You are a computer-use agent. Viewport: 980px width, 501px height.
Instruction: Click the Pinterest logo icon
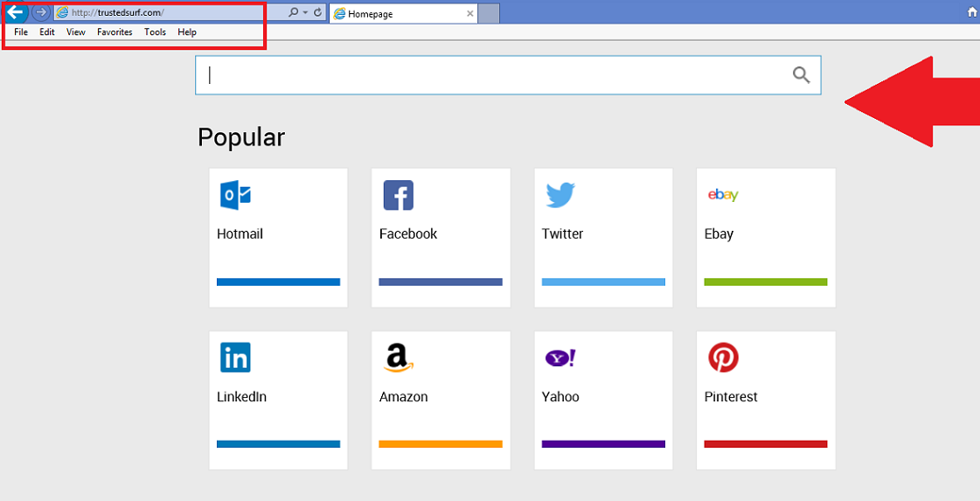click(723, 358)
